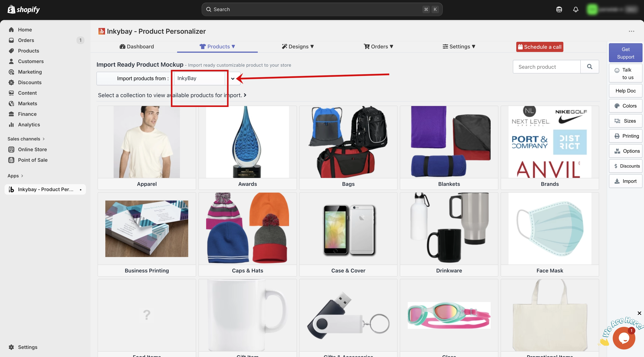The width and height of the screenshot is (644, 357).
Task: Click the search product magnifier icon
Action: click(590, 67)
